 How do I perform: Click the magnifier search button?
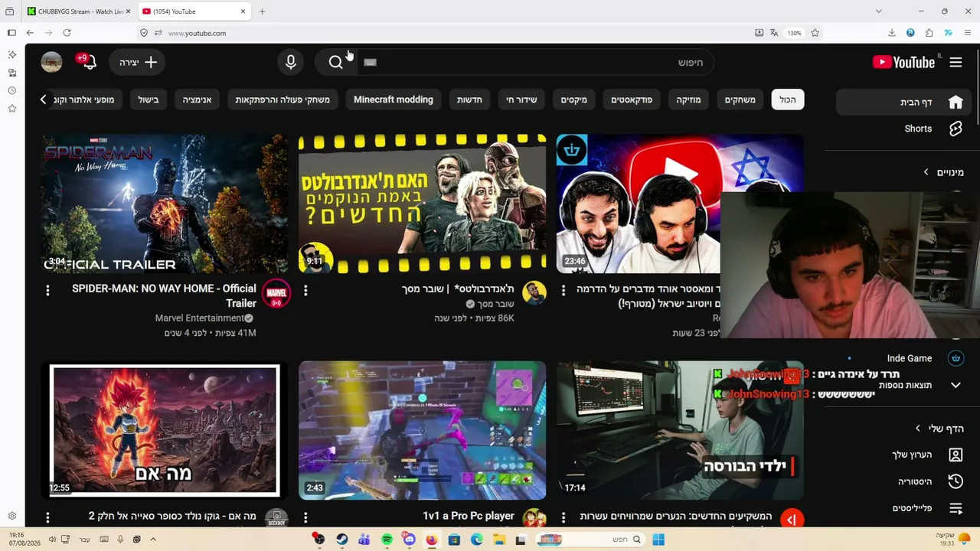335,62
